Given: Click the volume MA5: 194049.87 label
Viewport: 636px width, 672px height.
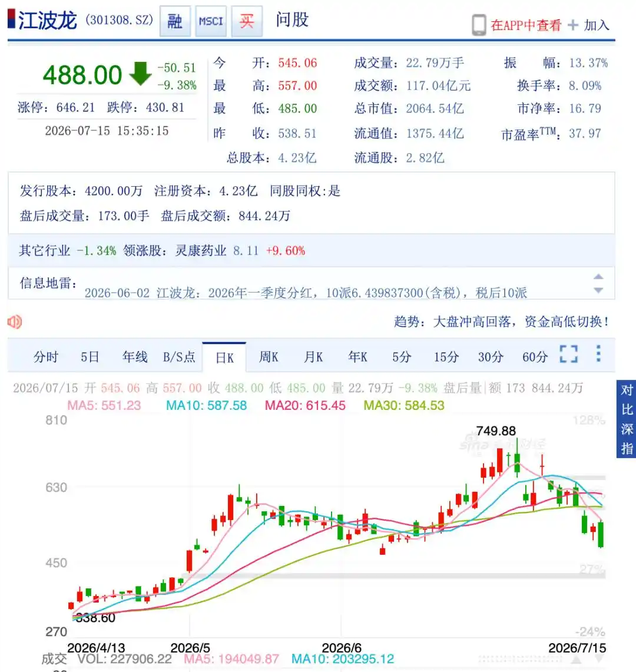Looking at the screenshot, I should 231,658.
